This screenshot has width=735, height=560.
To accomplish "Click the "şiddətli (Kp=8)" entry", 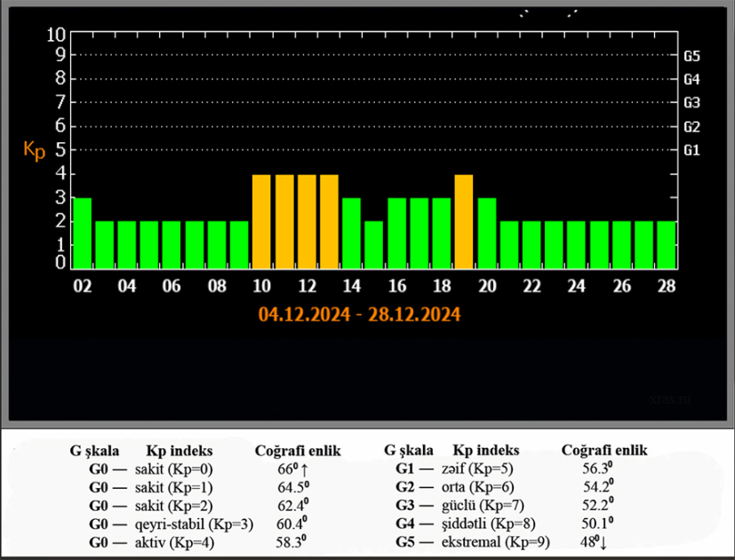I will [x=489, y=524].
